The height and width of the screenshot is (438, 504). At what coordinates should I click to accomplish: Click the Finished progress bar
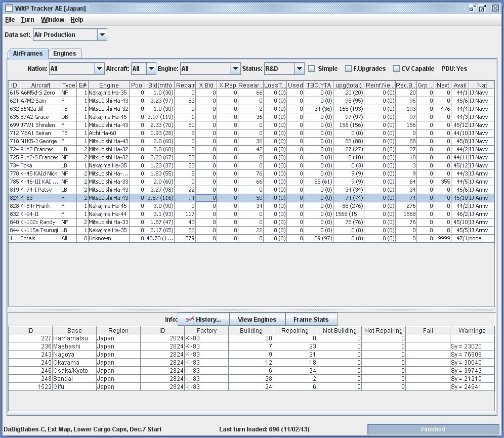[x=433, y=429]
